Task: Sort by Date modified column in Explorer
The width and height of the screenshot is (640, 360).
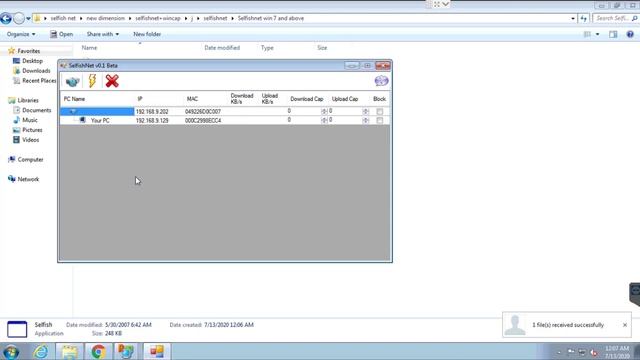Action: [222, 48]
